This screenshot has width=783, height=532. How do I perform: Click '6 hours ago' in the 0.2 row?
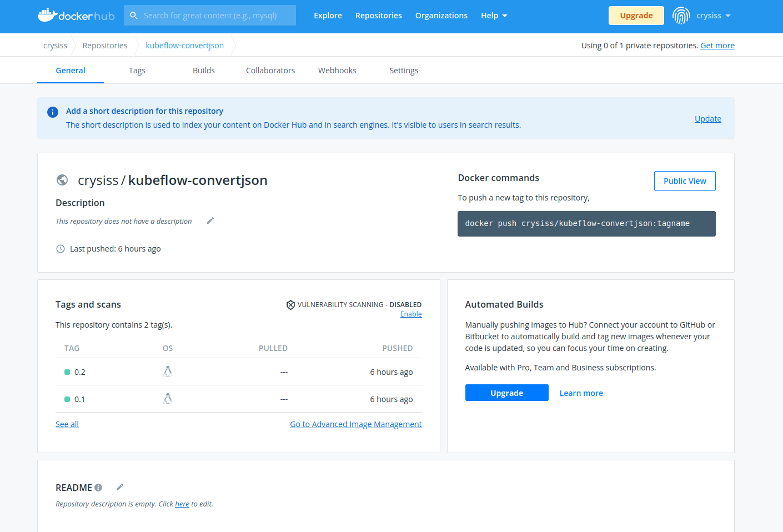[391, 372]
